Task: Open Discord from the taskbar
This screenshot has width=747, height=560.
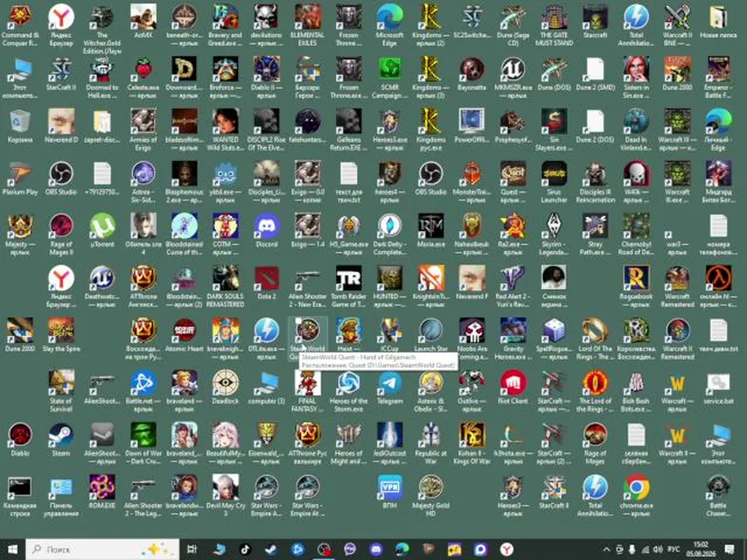Action: click(376, 550)
